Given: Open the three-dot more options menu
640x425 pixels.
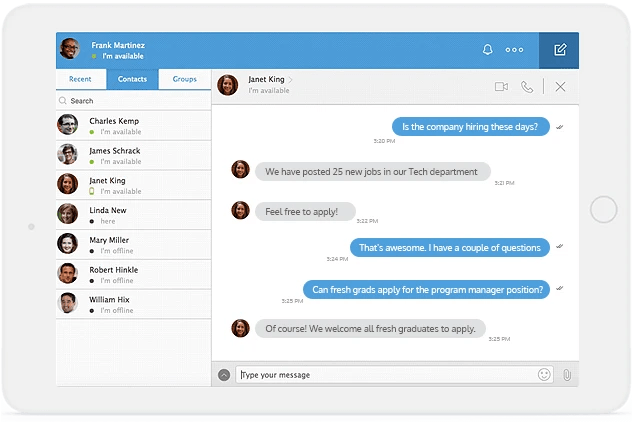Looking at the screenshot, I should (514, 50).
